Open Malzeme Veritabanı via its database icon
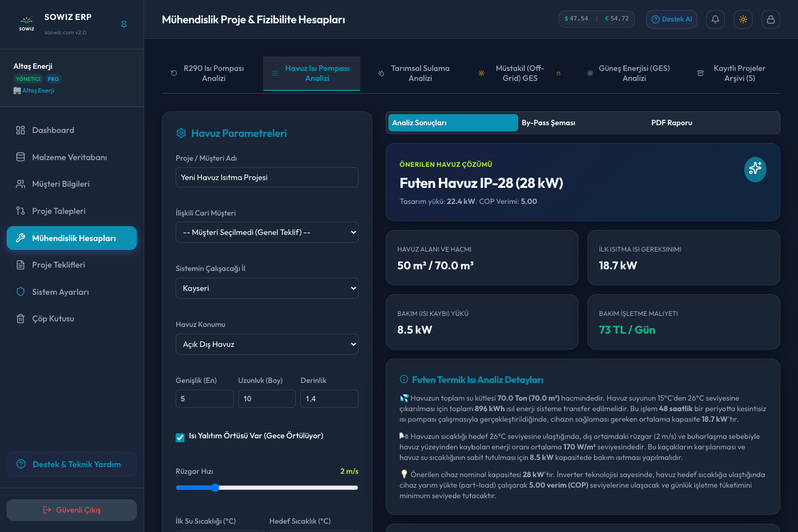The width and height of the screenshot is (798, 532). (21, 157)
